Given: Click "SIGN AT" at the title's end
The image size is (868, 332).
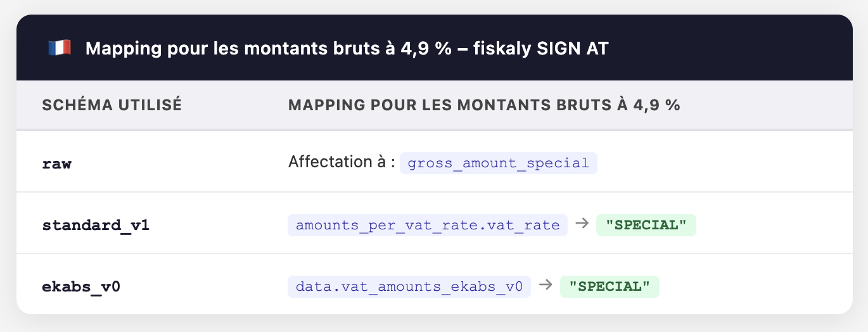Looking at the screenshot, I should click(570, 48).
